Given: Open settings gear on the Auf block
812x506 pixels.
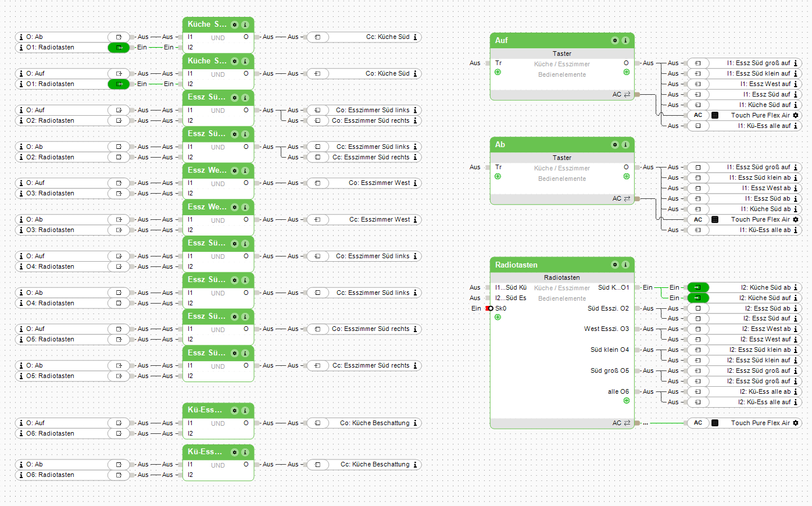Looking at the screenshot, I should tap(615, 41).
